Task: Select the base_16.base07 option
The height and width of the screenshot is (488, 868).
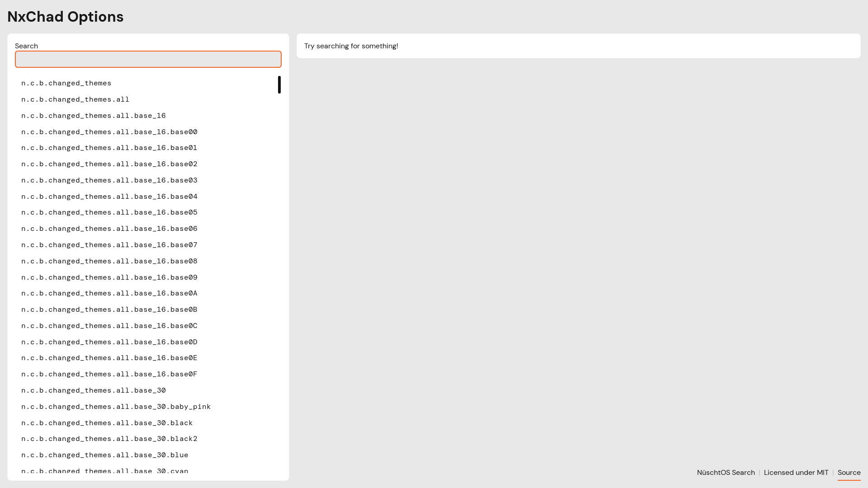Action: [146, 245]
